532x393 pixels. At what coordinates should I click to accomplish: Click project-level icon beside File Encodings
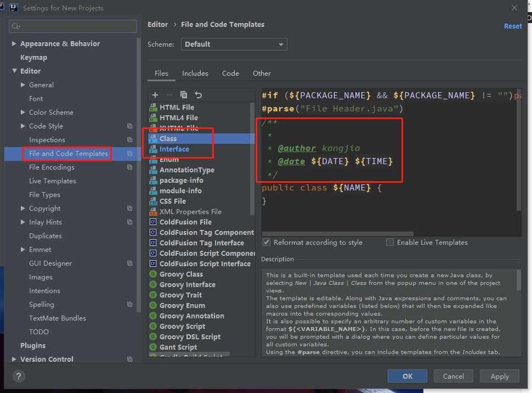pos(129,167)
